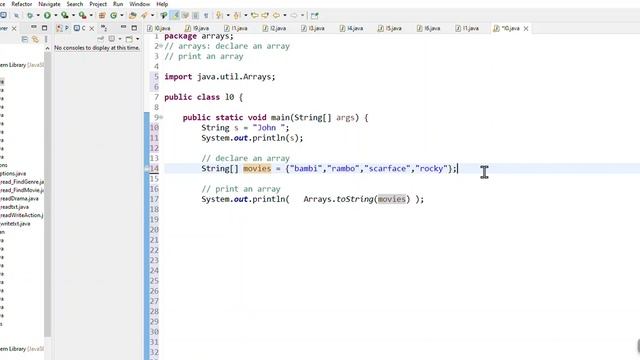
Task: Go to Last Edit Location icon
Action: 255,16
